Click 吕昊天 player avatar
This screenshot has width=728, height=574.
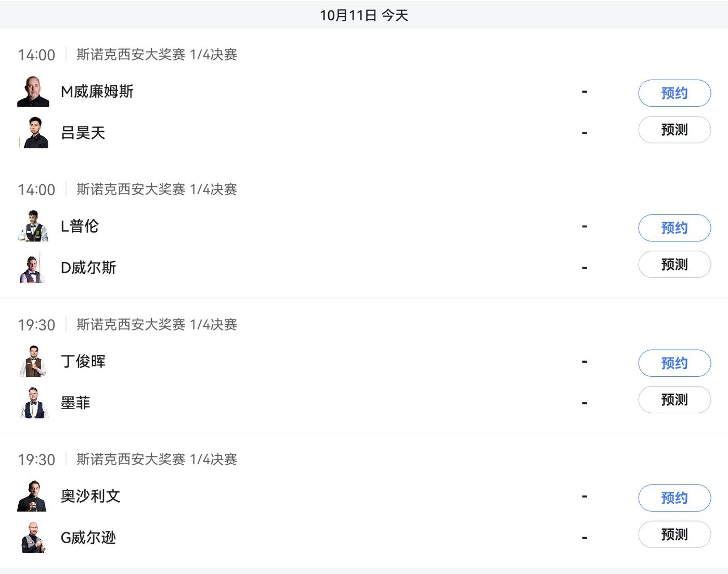(33, 133)
